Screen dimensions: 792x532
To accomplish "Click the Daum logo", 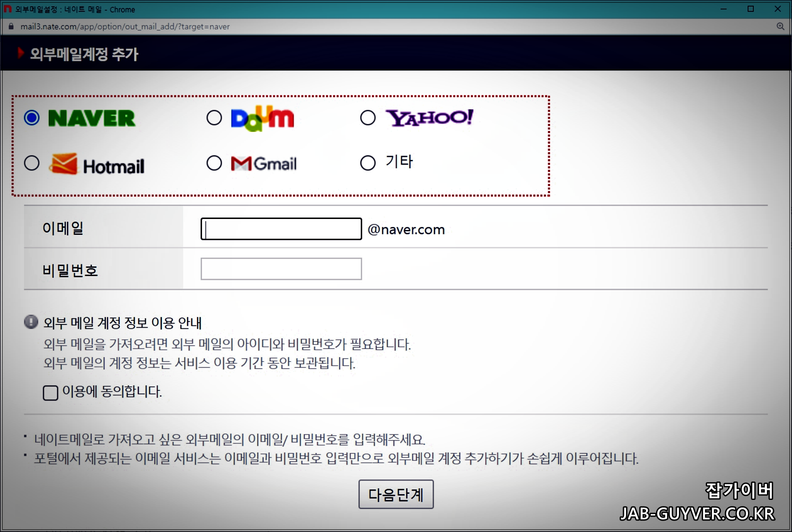I will click(262, 118).
